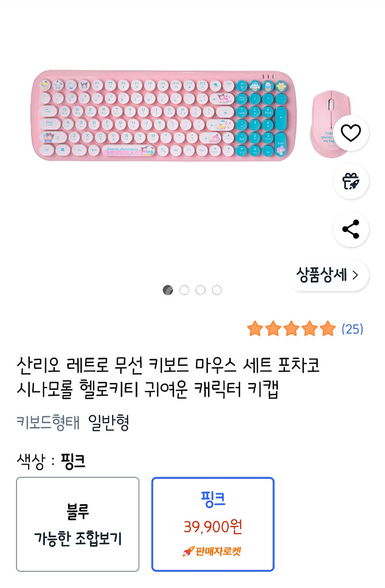Go to second image indicator dot

tap(184, 290)
